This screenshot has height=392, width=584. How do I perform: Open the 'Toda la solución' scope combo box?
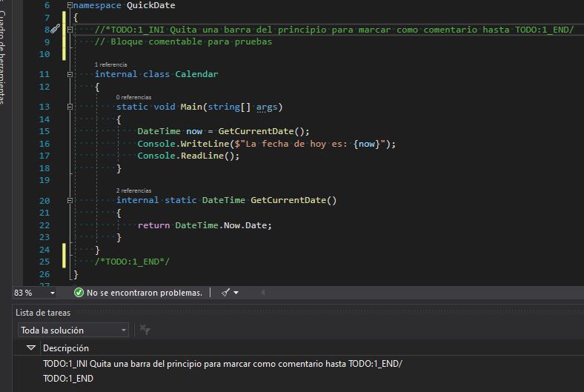pyautogui.click(x=73, y=330)
